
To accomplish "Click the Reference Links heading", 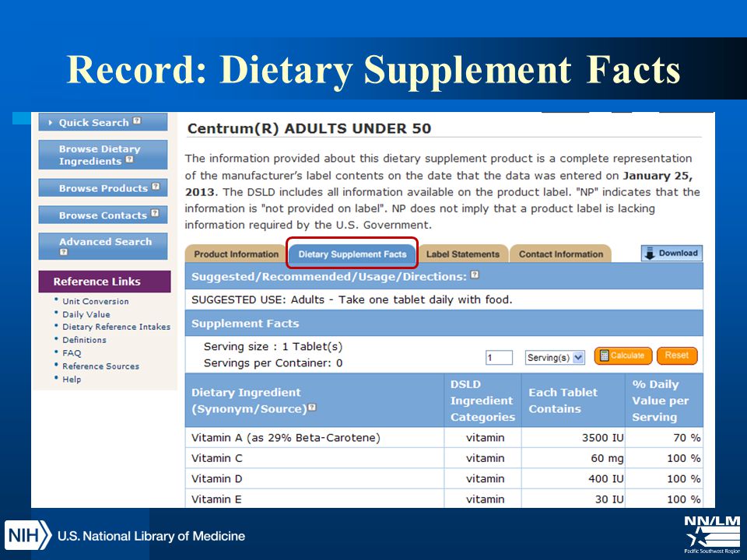I will point(104,282).
